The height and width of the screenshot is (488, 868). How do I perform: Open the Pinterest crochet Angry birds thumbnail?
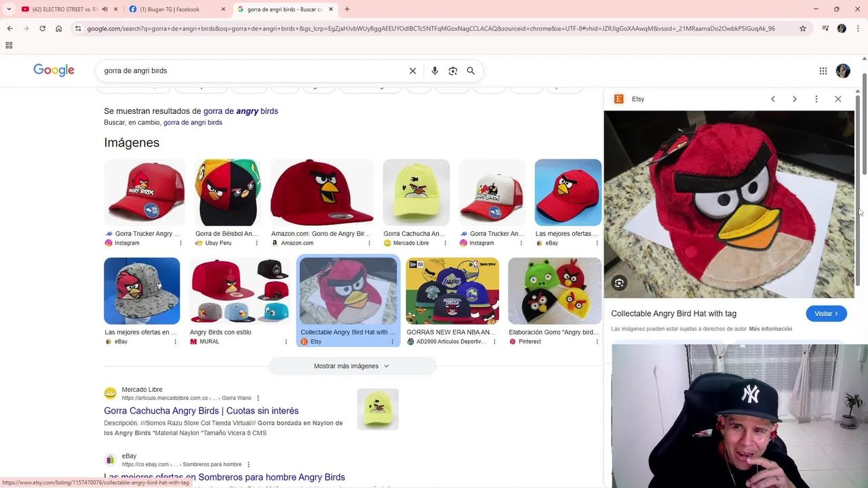coord(555,291)
